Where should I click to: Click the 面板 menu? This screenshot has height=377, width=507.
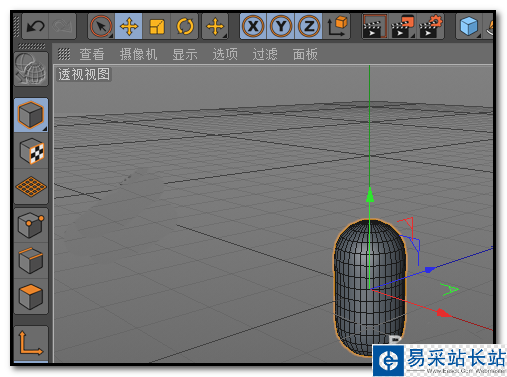point(305,54)
